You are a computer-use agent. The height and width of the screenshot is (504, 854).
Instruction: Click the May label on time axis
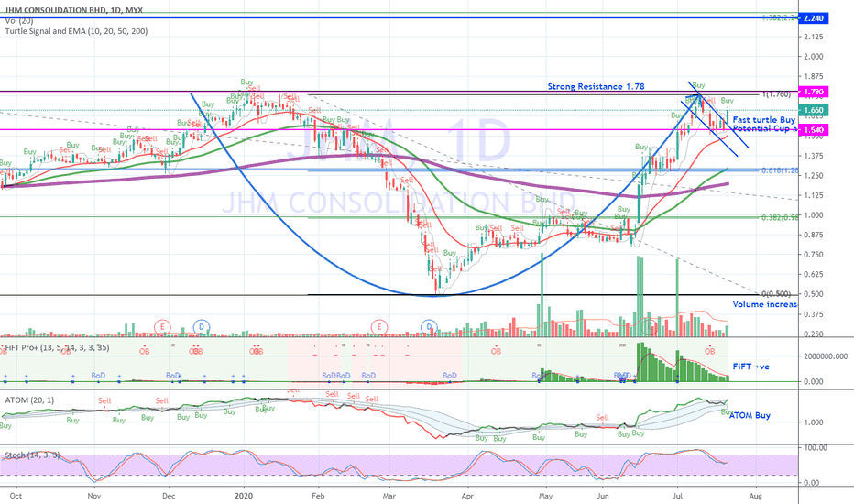coord(545,496)
